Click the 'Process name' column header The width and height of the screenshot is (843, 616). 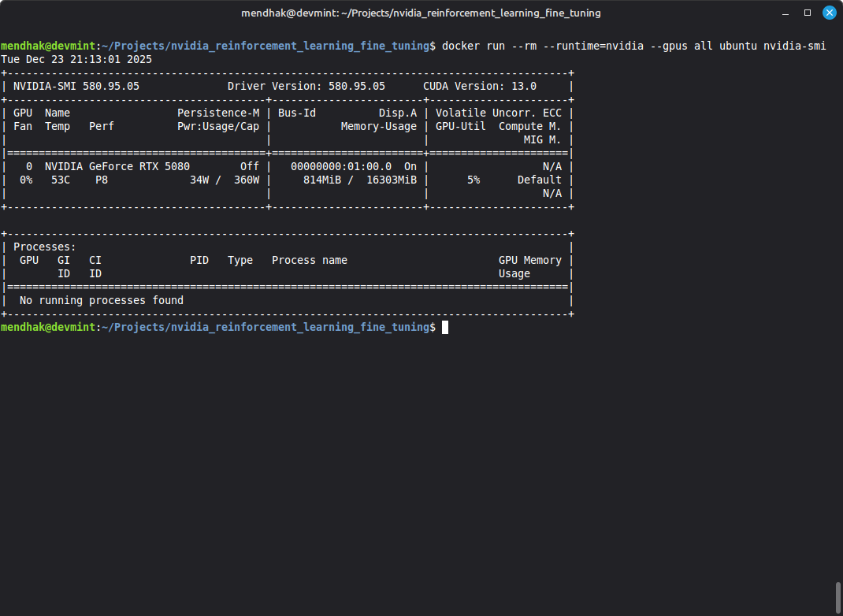[x=310, y=260]
